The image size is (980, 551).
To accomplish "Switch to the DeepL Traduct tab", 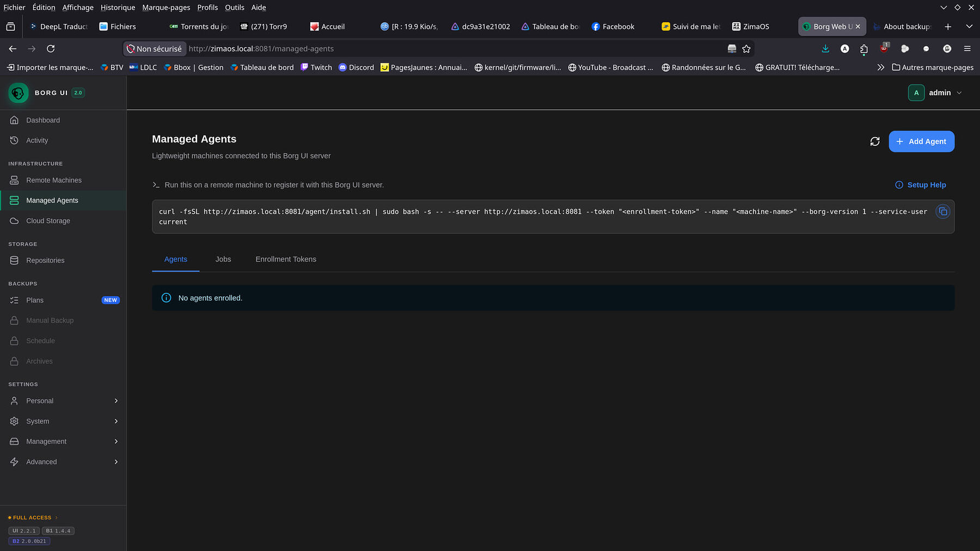I will pyautogui.click(x=58, y=27).
